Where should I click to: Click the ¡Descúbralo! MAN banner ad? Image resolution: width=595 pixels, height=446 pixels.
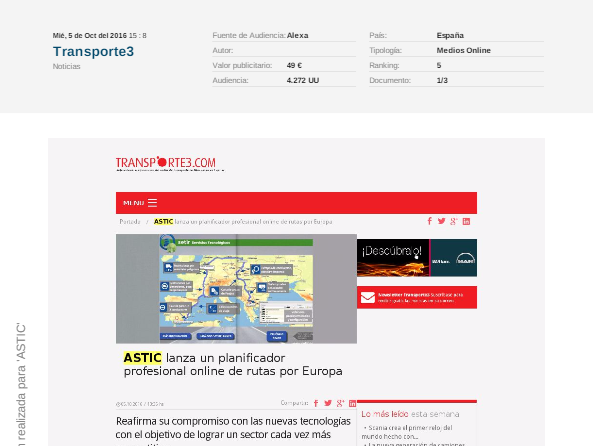click(417, 258)
